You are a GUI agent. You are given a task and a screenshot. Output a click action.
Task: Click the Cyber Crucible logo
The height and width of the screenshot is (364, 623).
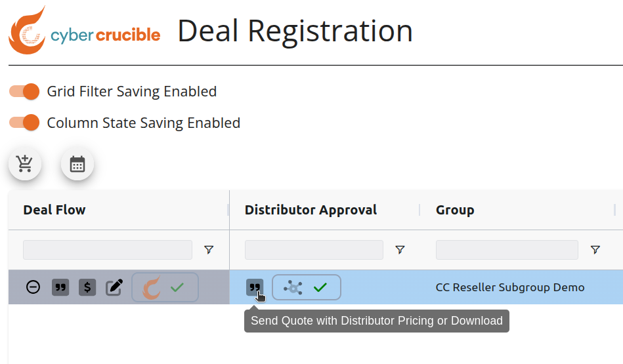coord(84,31)
